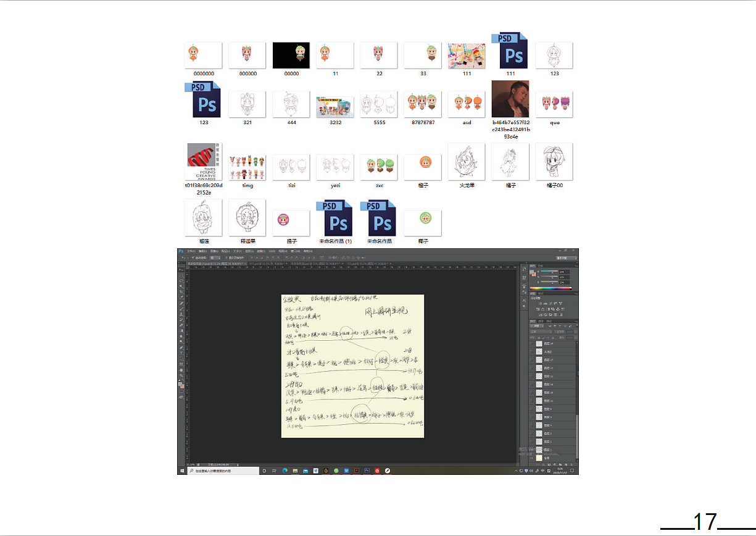The height and width of the screenshot is (536, 756).
Task: Open the 111 PSD file icon
Action: 510,51
